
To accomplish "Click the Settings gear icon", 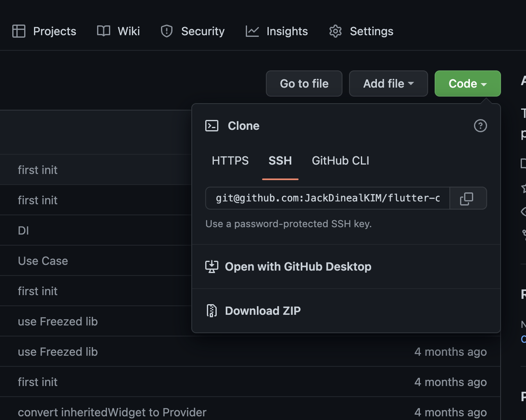I will (336, 31).
